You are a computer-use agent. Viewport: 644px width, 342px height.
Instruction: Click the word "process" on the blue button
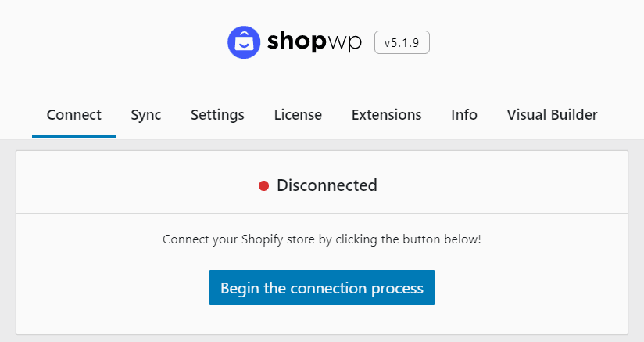[x=397, y=289]
